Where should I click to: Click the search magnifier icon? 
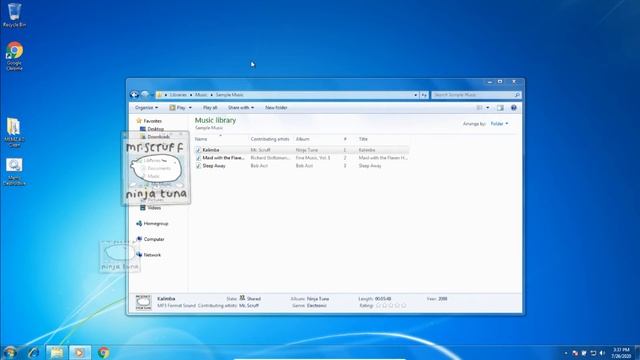(x=517, y=95)
